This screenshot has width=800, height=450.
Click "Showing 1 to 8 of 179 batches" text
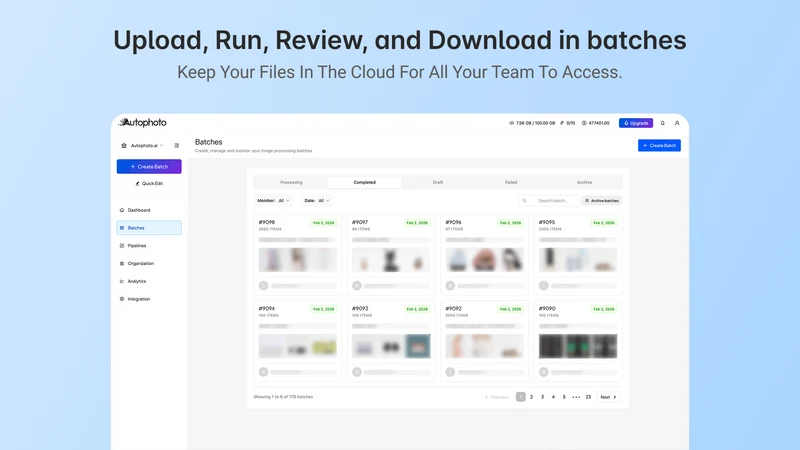point(283,397)
